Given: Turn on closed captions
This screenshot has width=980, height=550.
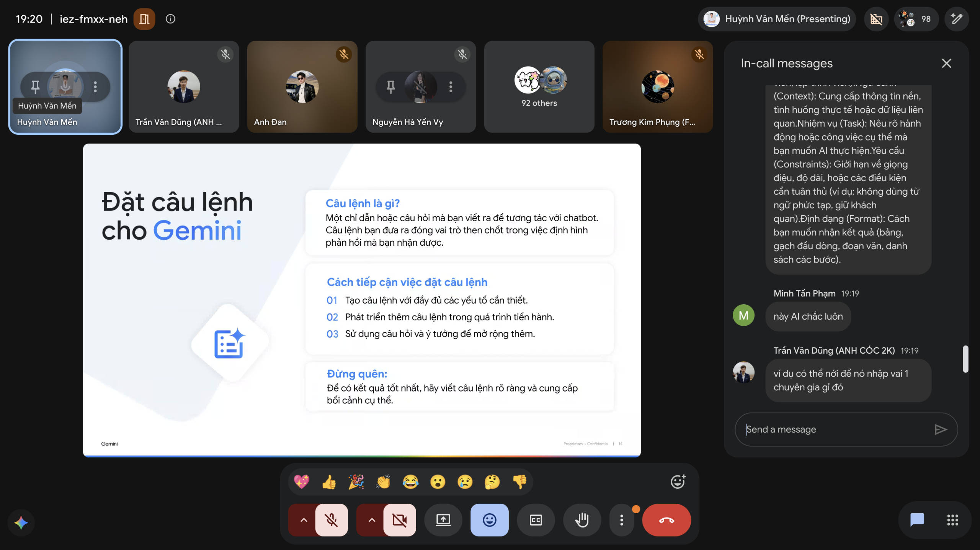Looking at the screenshot, I should [536, 520].
